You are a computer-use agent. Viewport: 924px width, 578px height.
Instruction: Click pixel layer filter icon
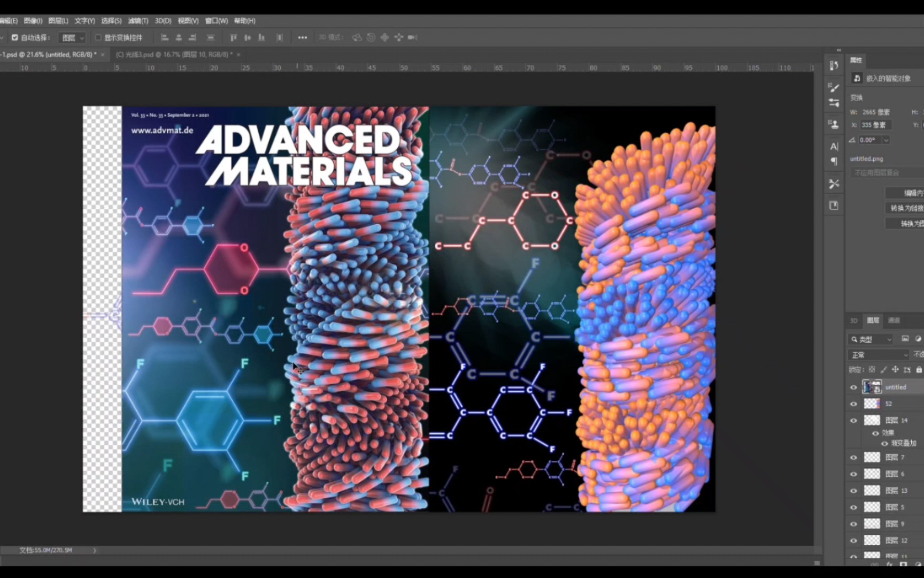(905, 339)
